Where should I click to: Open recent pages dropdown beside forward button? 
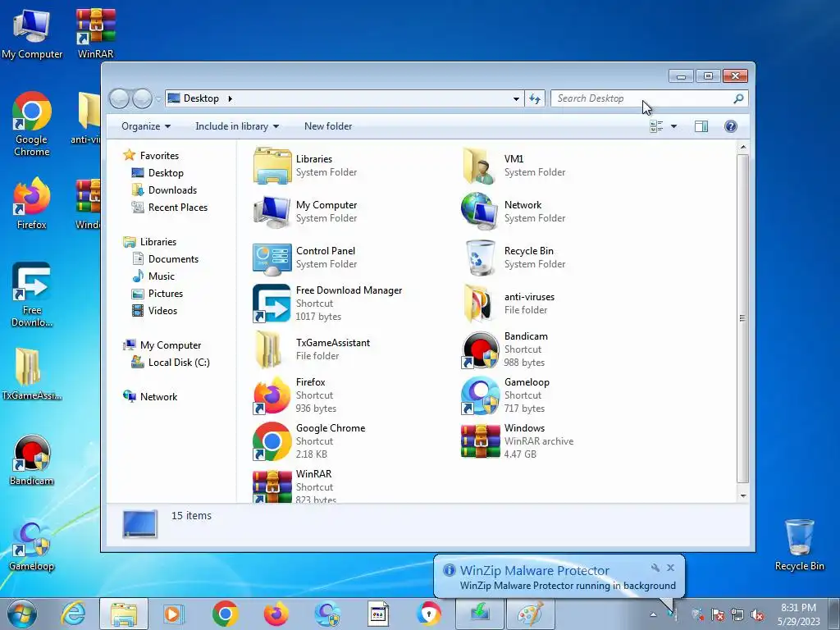pyautogui.click(x=158, y=98)
